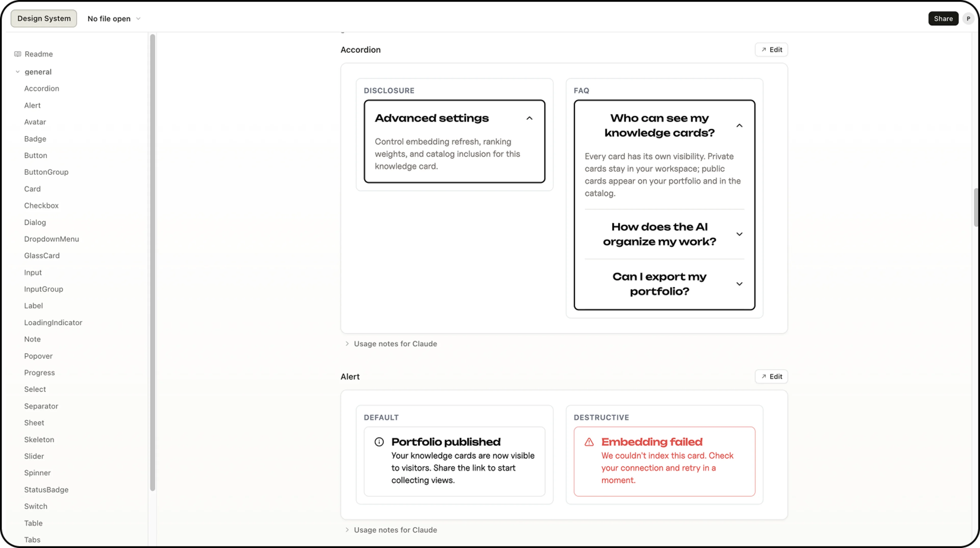This screenshot has width=980, height=548.
Task: Click the Advanced settings heading text
Action: click(432, 118)
